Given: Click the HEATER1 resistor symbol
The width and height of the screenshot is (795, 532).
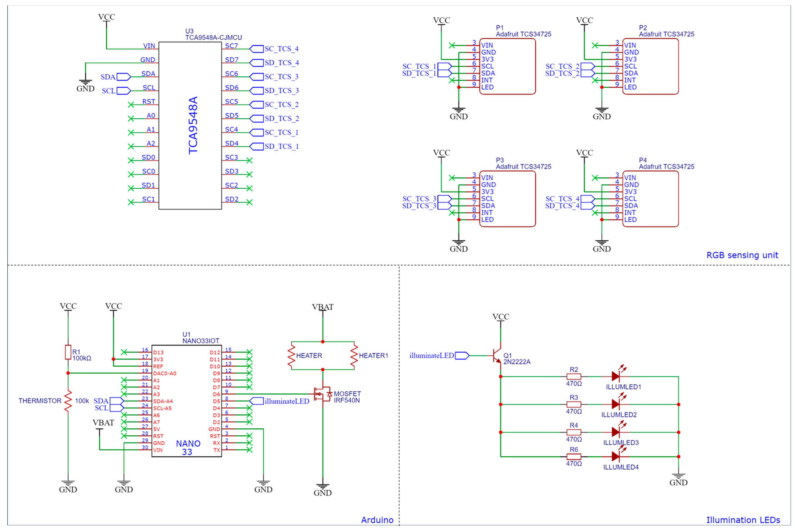Looking at the screenshot, I should [x=354, y=356].
